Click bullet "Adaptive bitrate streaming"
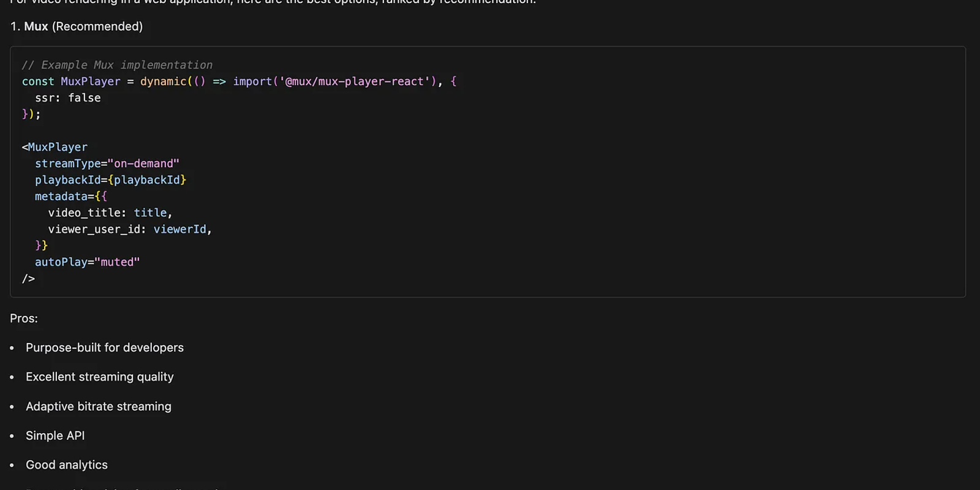 [x=99, y=406]
